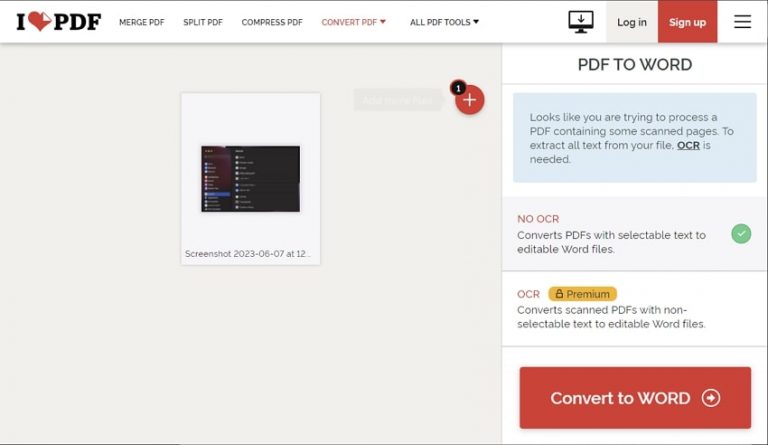Viewport: 768px width, 445px height.
Task: Open the SPLIT PDF menu item
Action: coord(203,22)
